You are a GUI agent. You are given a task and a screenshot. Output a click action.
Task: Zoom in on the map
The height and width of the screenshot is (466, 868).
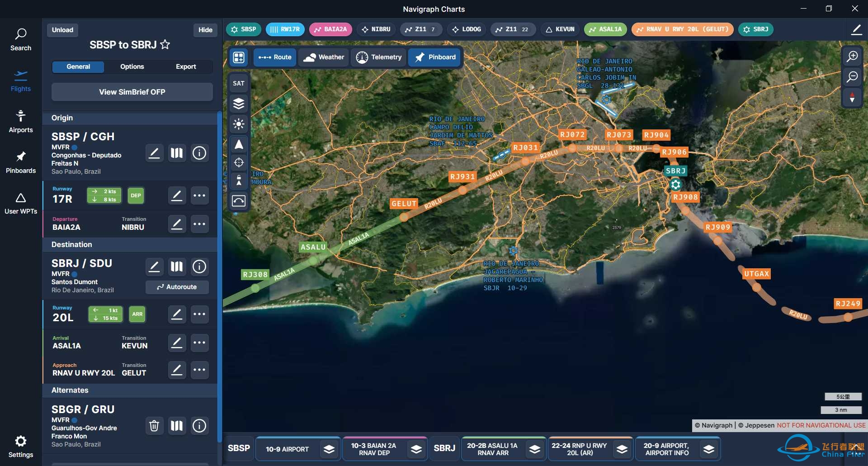click(852, 57)
